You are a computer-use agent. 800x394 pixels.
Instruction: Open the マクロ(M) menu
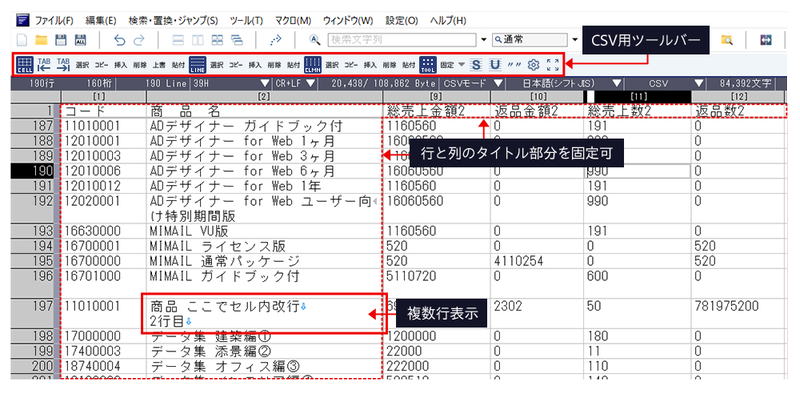[293, 20]
